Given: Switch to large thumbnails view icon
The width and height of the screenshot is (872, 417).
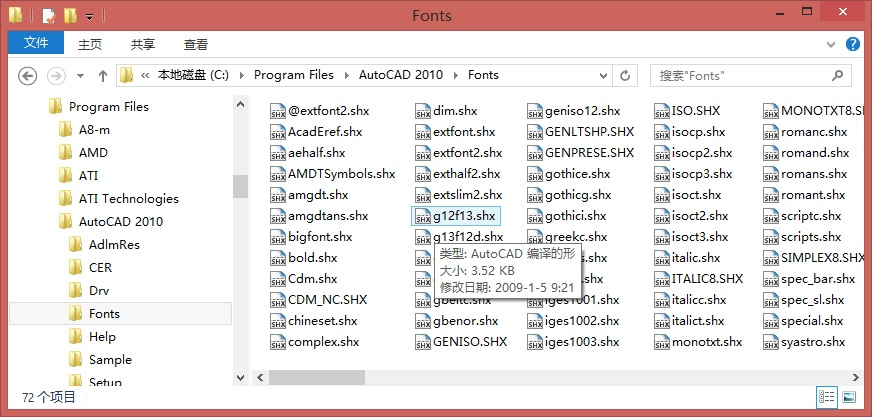Looking at the screenshot, I should coord(849,397).
